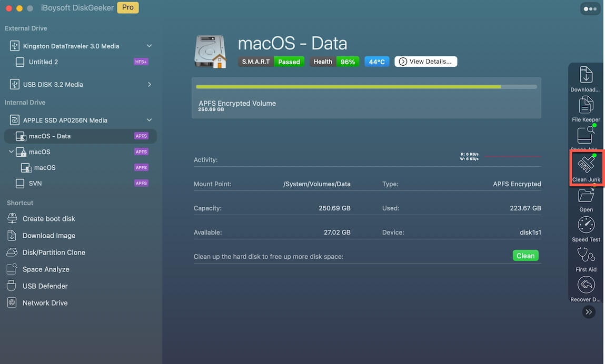Viewport: 605px width, 364px height.
Task: Expand the USB DISK 3.2 Media drive
Action: (149, 84)
